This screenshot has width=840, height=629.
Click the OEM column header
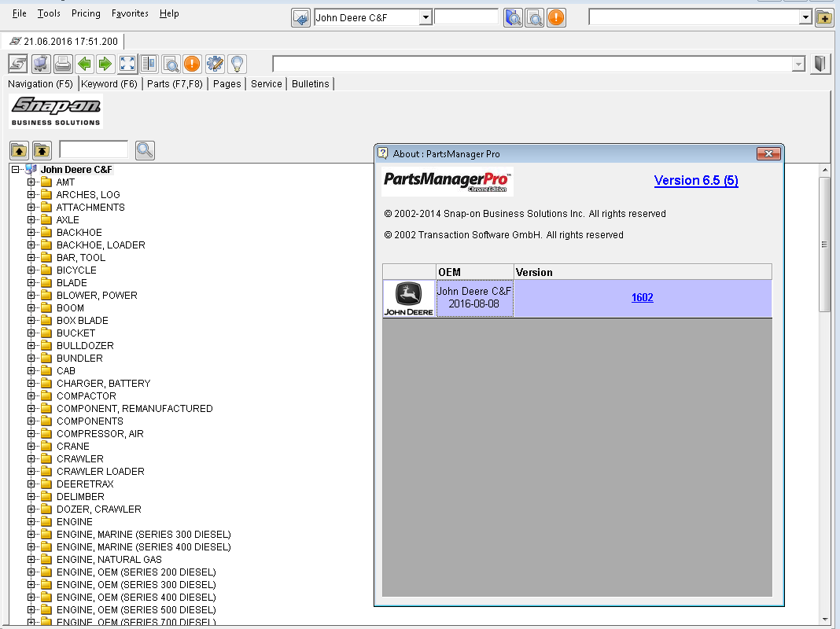click(474, 272)
